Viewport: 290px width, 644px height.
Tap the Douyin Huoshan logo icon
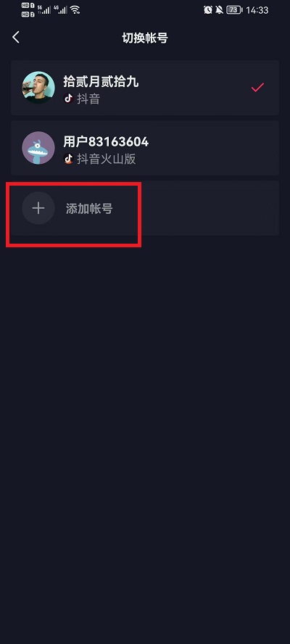point(69,159)
